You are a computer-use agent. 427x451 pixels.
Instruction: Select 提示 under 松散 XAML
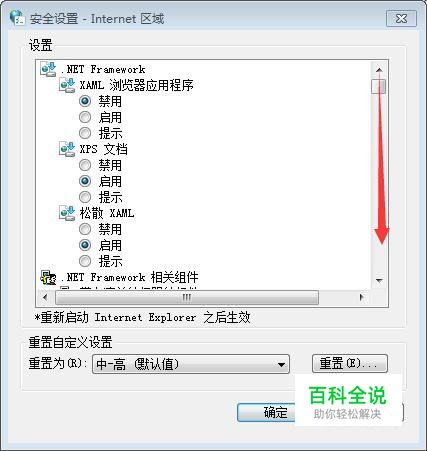point(85,261)
